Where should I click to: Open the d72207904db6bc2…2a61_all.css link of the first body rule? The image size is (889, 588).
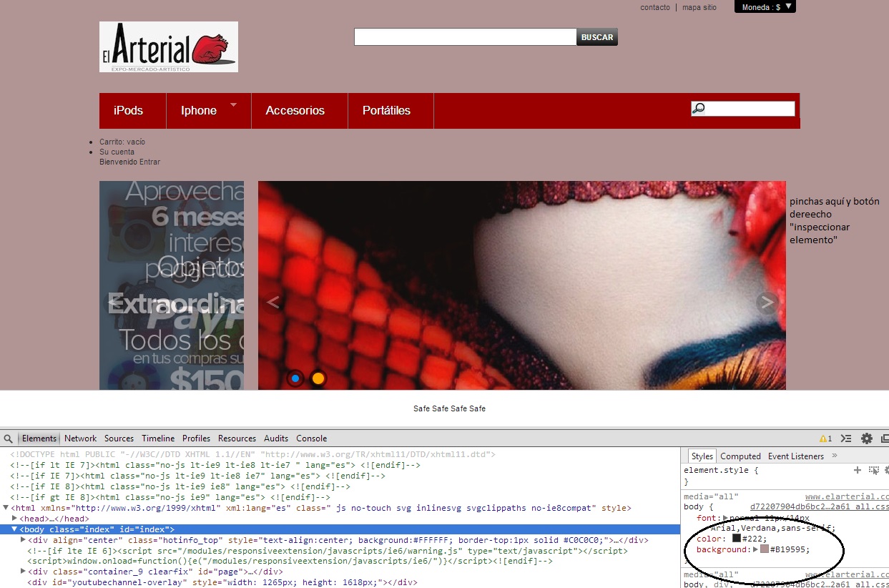click(x=819, y=507)
